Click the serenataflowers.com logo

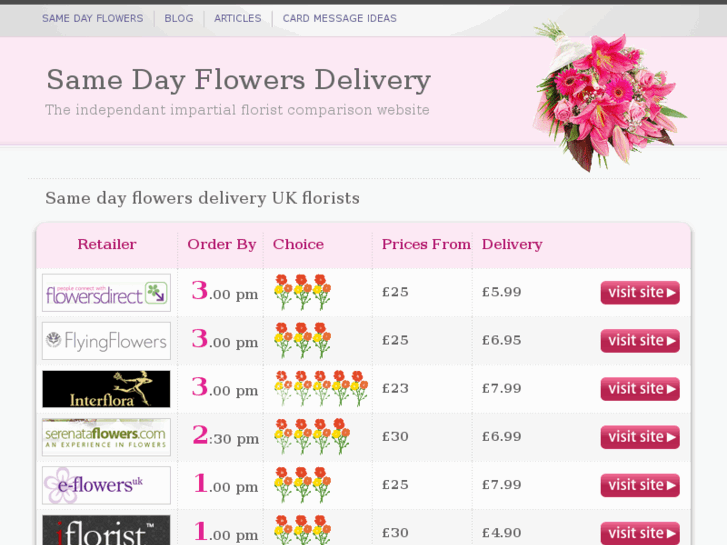pyautogui.click(x=106, y=437)
